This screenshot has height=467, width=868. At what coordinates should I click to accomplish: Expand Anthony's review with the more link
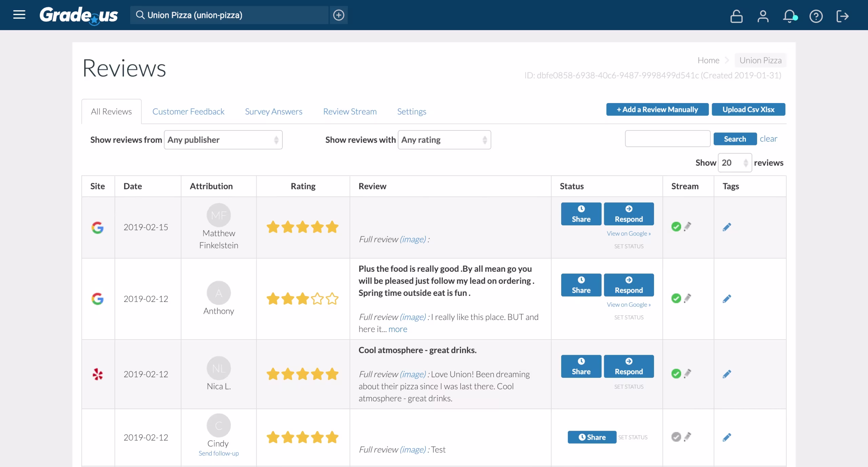(x=397, y=329)
